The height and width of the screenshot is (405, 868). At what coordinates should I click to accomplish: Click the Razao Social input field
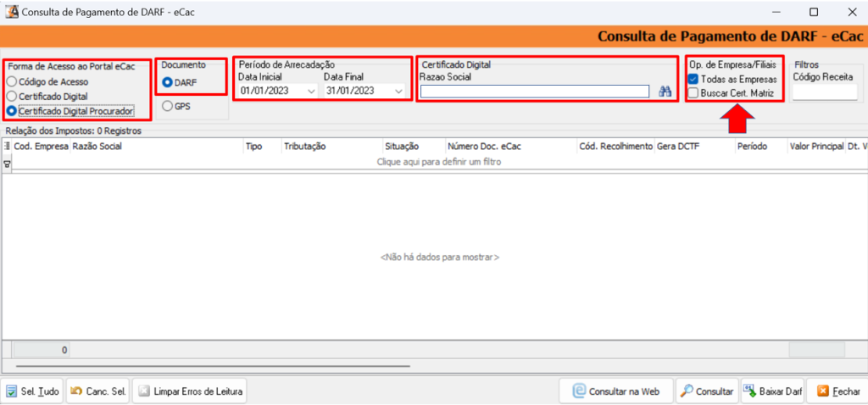(x=535, y=92)
